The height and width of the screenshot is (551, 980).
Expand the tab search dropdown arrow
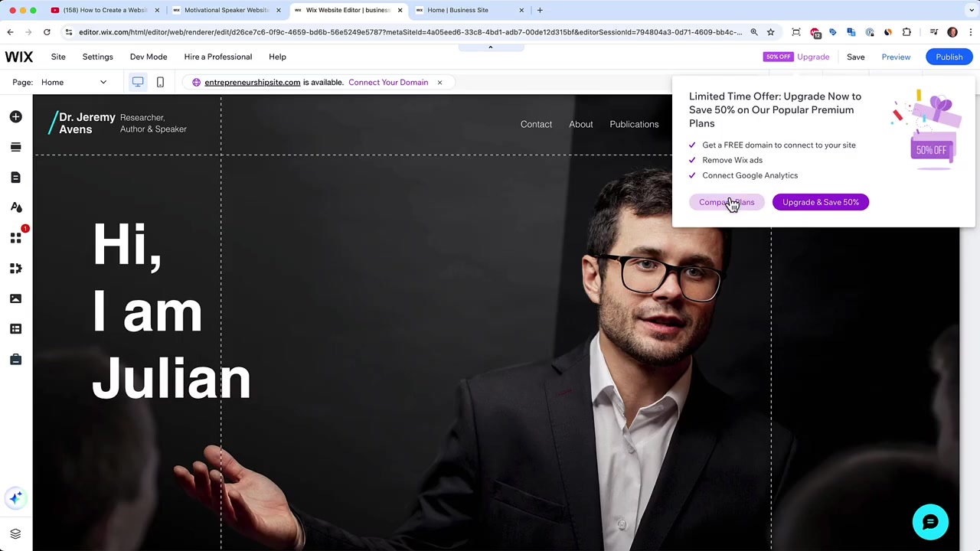pos(972,10)
